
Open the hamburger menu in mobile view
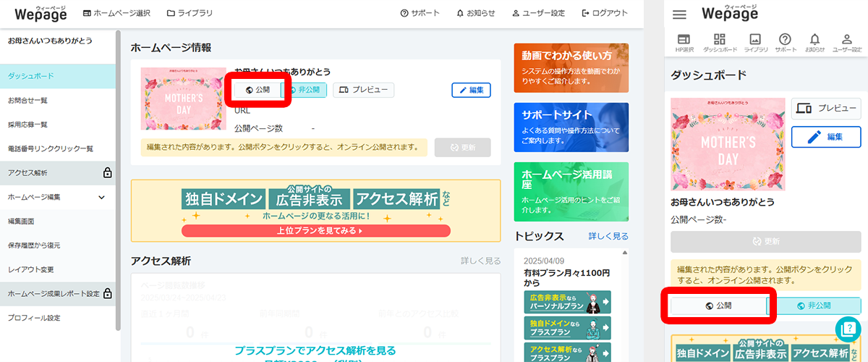(x=679, y=14)
